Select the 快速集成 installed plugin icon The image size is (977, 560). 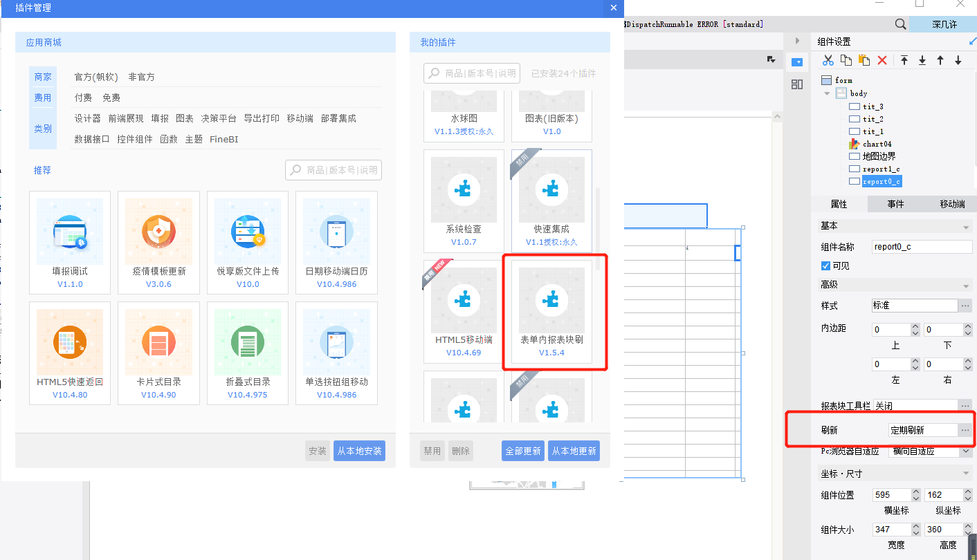click(x=551, y=190)
